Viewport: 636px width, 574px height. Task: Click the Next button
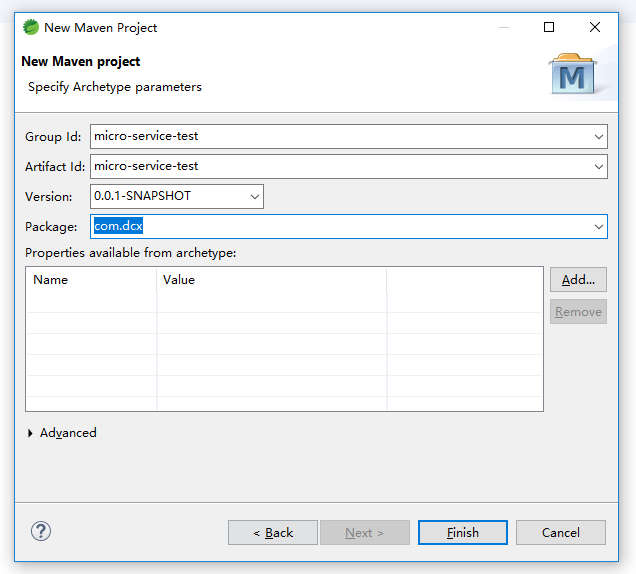tap(365, 533)
